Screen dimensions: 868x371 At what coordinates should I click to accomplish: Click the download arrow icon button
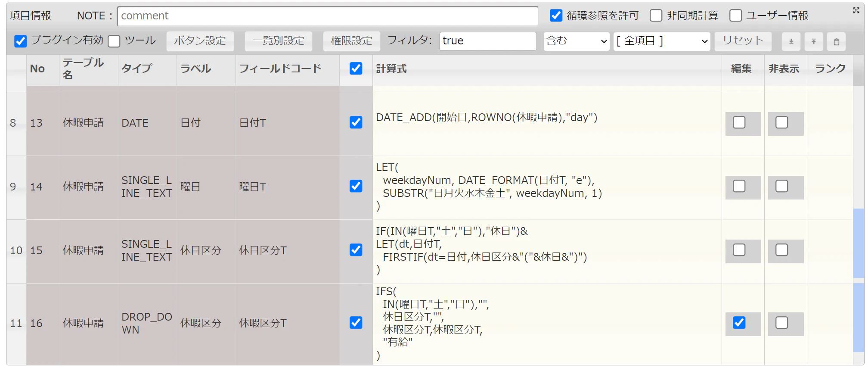pos(791,42)
